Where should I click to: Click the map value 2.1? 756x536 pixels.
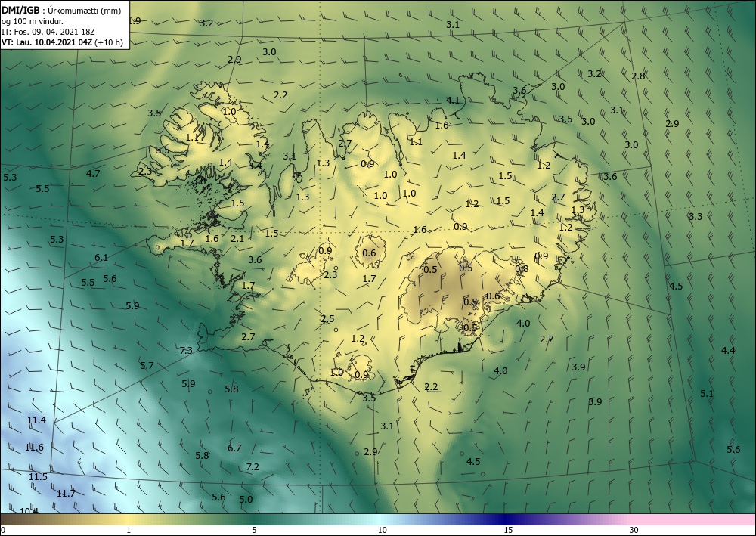point(237,238)
